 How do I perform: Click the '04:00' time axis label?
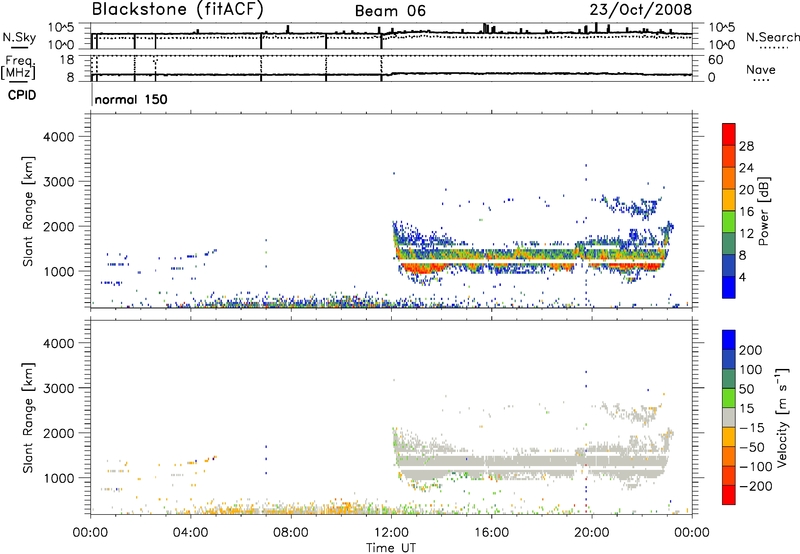click(x=190, y=533)
